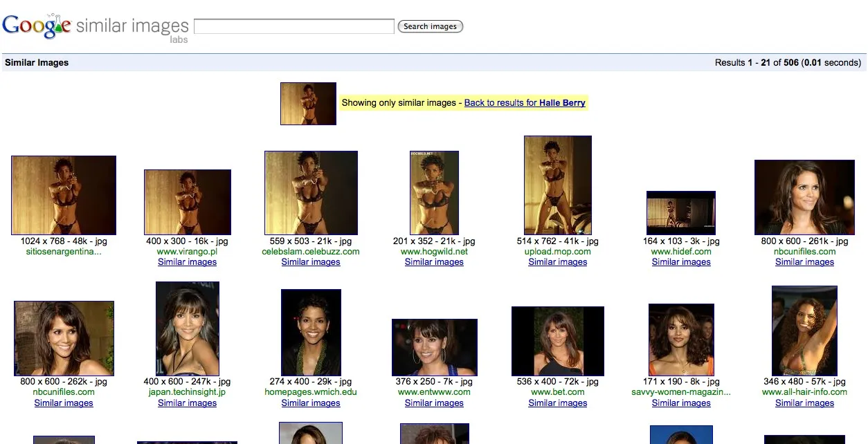Open the www.entwww.com image thumbnail
The width and height of the screenshot is (868, 444).
point(434,347)
